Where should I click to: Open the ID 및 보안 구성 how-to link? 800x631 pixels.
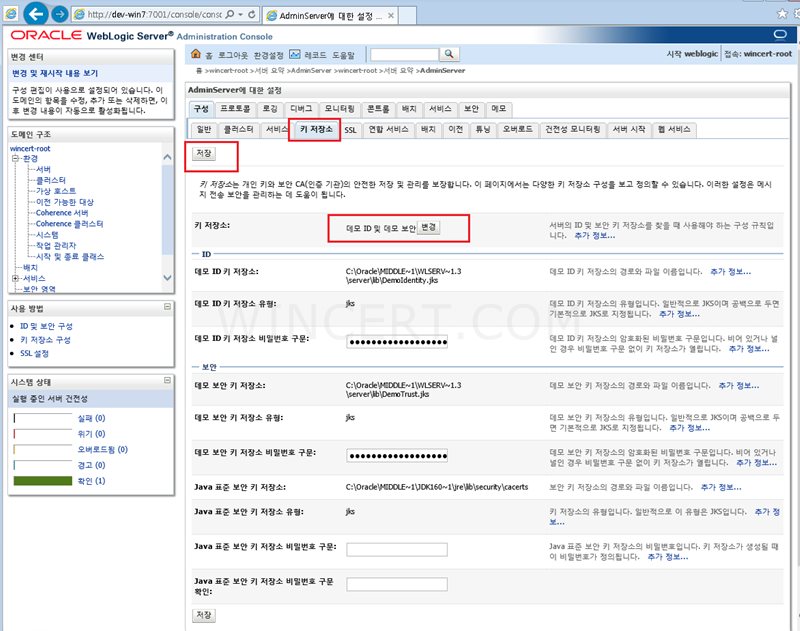[x=46, y=326]
